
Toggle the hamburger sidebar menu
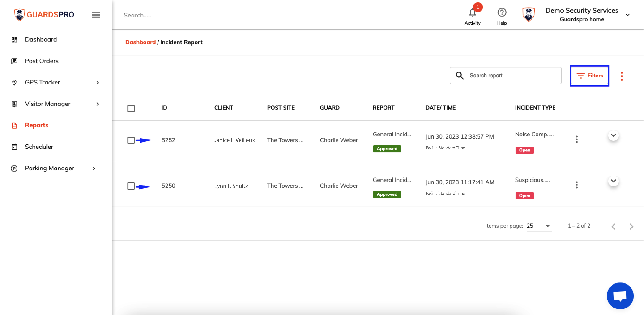95,15
